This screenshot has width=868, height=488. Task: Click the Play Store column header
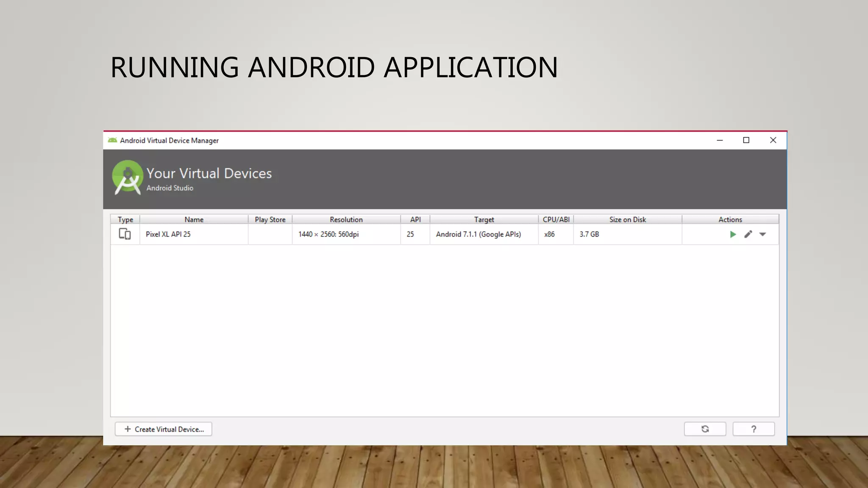[x=270, y=219]
